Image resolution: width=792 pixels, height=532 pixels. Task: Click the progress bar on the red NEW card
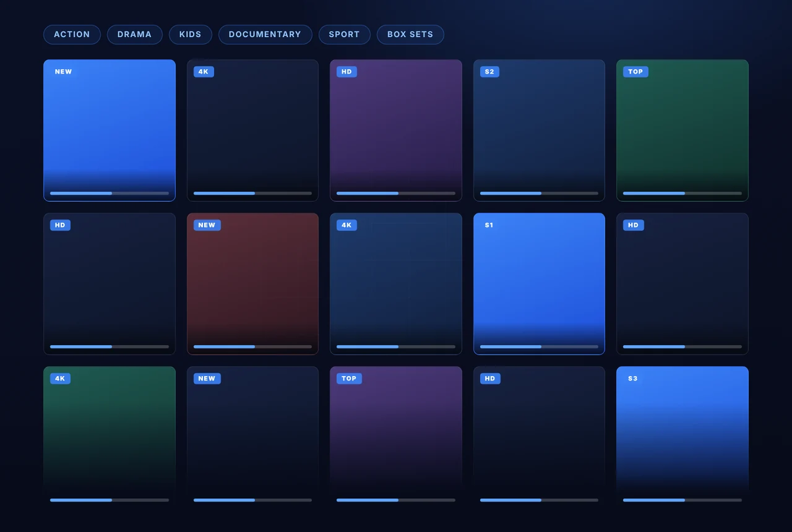pos(252,346)
